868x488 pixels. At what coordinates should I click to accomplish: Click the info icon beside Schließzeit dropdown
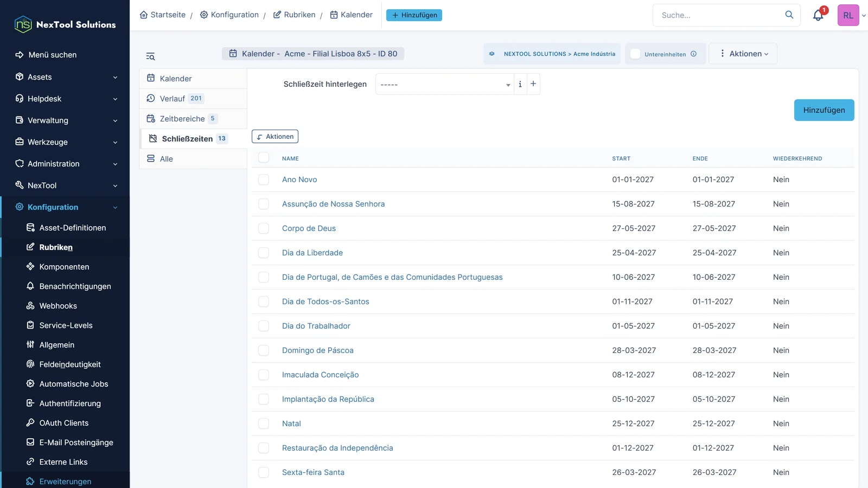pos(520,84)
